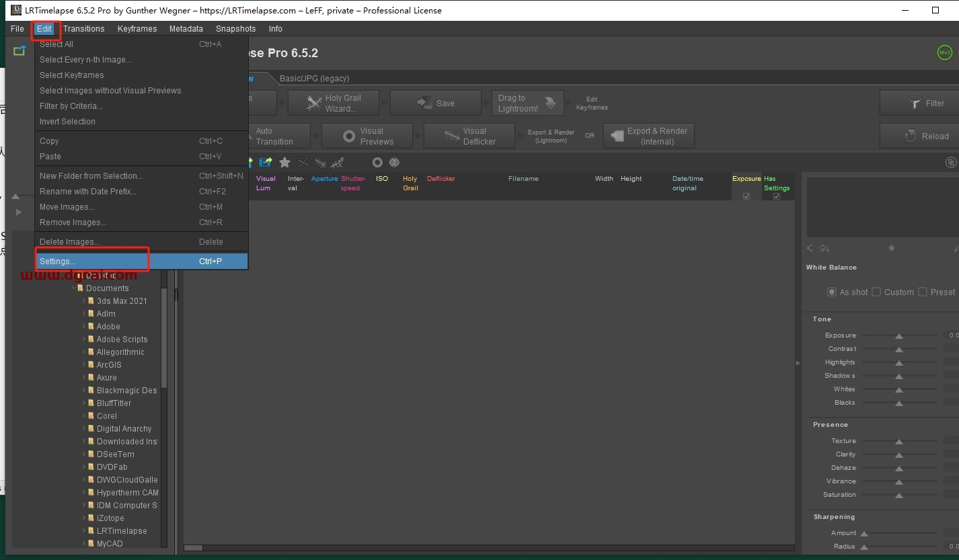This screenshot has width=959, height=560.
Task: Click the star rating icon in toolbar
Action: 284,163
